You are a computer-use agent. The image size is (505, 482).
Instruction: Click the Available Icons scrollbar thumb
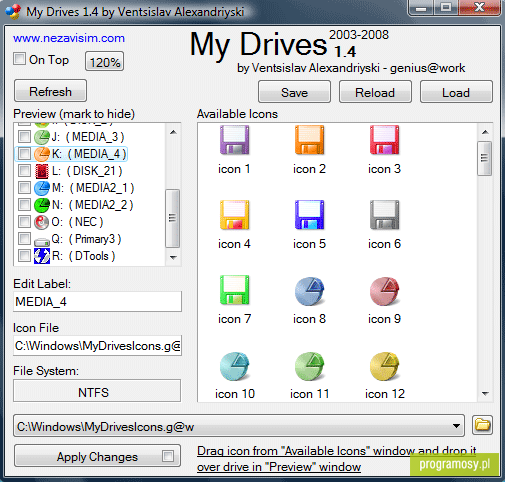(485, 158)
